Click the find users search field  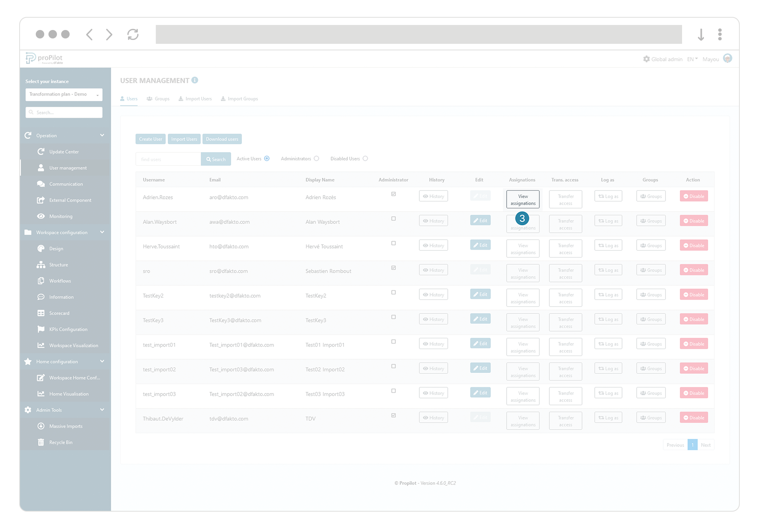tap(168, 159)
